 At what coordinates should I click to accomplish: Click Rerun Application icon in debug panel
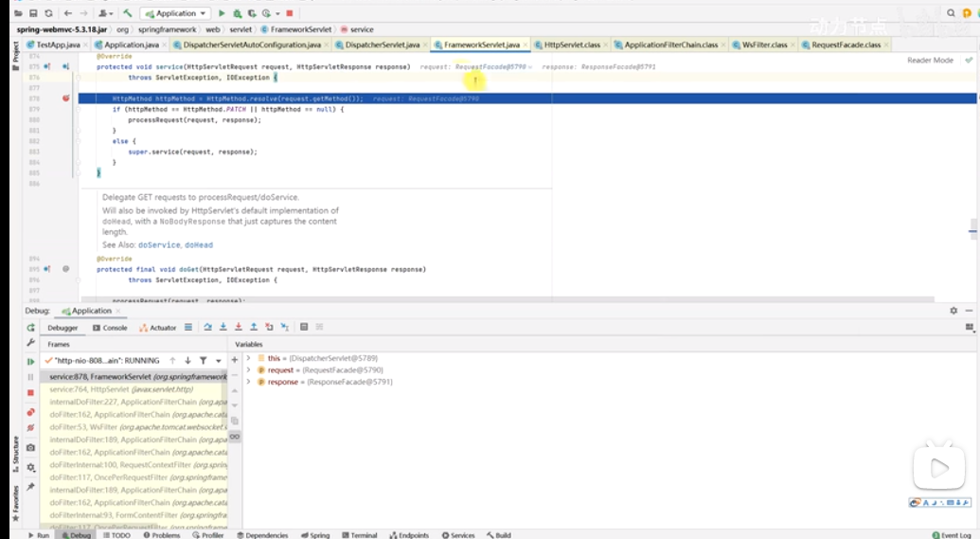click(30, 328)
